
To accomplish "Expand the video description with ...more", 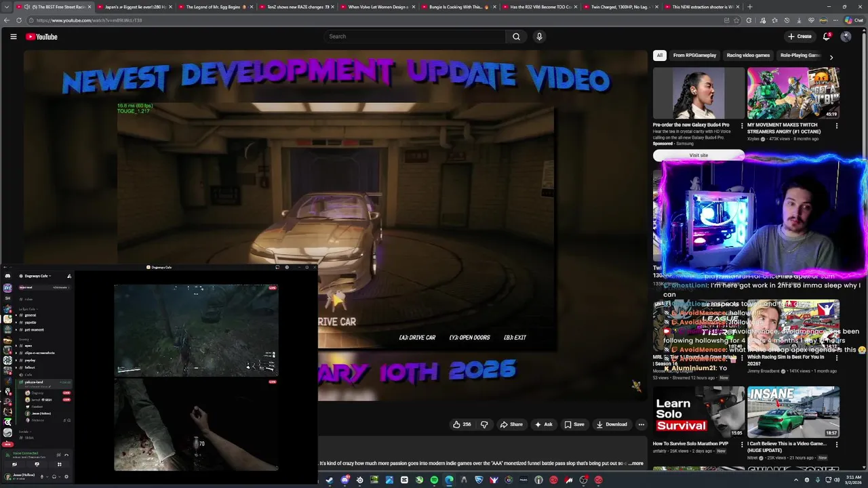I will [635, 464].
